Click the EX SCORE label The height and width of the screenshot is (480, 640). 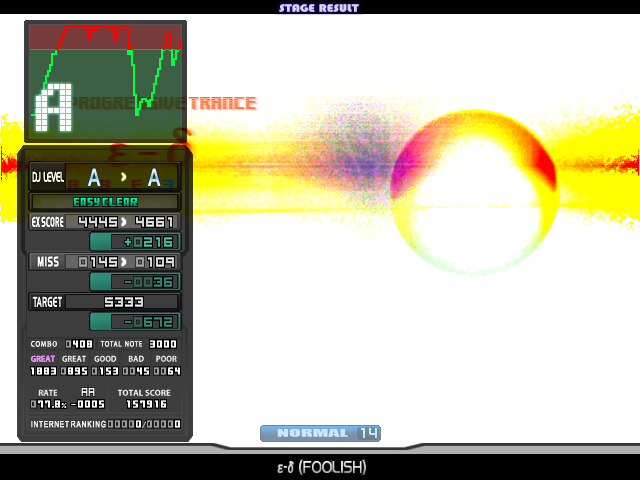pos(48,222)
